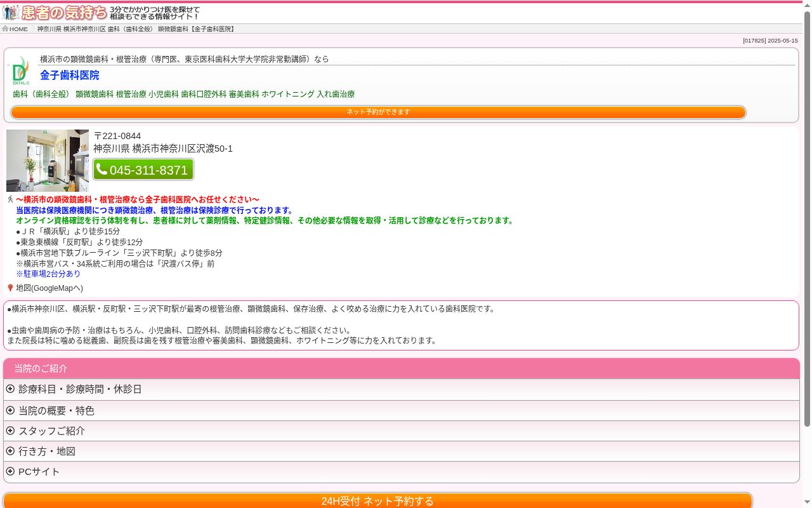Click the plus icon beside 行き方・地図
Image resolution: width=812 pixels, height=508 pixels.
point(10,451)
